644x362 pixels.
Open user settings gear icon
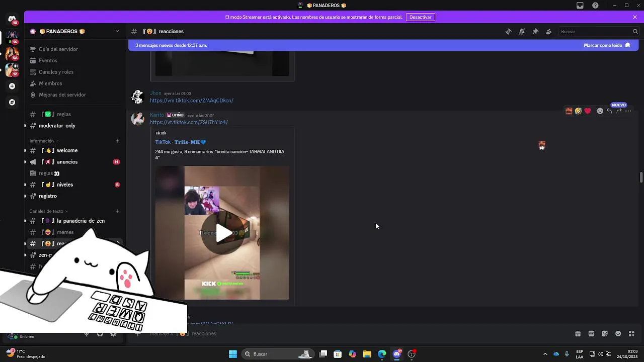click(x=113, y=334)
